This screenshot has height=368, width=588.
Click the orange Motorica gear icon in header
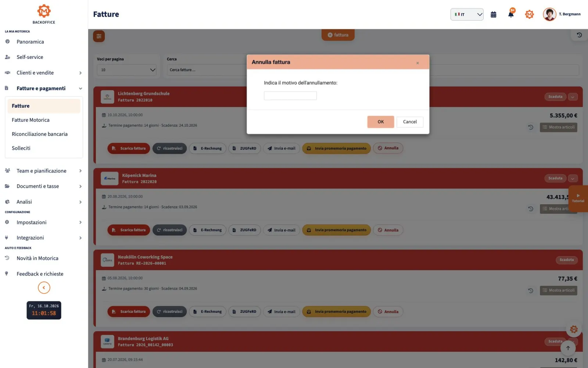pos(529,14)
